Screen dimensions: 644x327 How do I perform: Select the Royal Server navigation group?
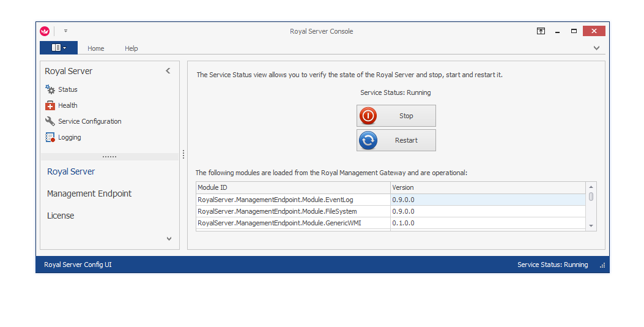(x=71, y=171)
